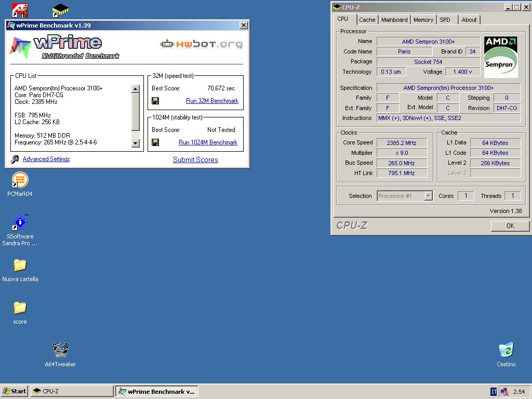The height and width of the screenshot is (399, 532).
Task: Click the Not Tested score text
Action: click(x=221, y=129)
